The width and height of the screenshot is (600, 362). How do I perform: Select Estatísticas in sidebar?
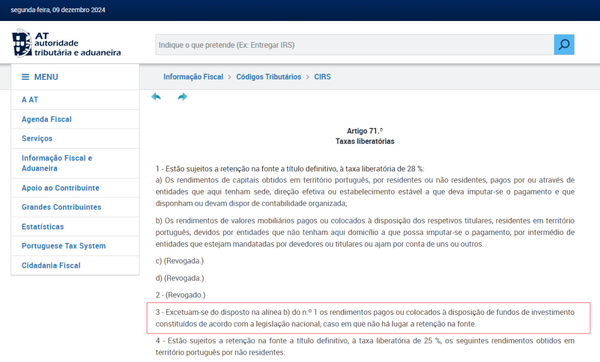click(x=75, y=227)
